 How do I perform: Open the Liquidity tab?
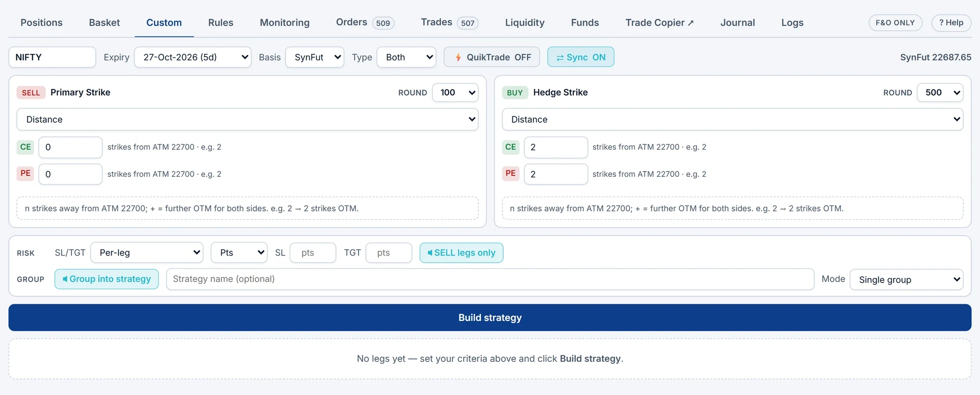tap(525, 22)
